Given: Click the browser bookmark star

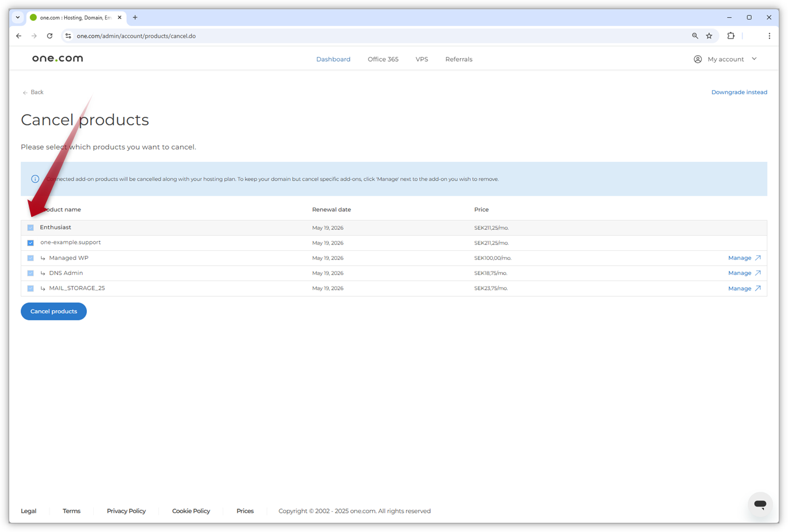Looking at the screenshot, I should pyautogui.click(x=709, y=36).
